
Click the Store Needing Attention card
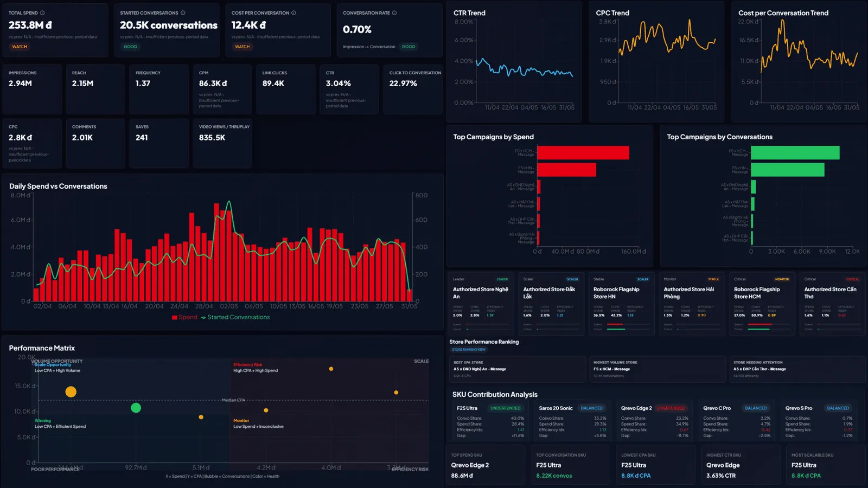pyautogui.click(x=797, y=369)
